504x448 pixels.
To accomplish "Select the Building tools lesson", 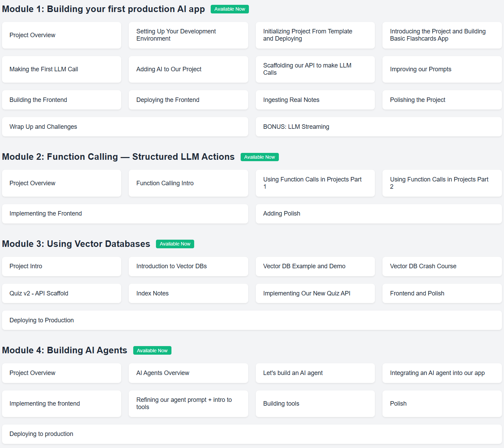I will click(x=315, y=404).
